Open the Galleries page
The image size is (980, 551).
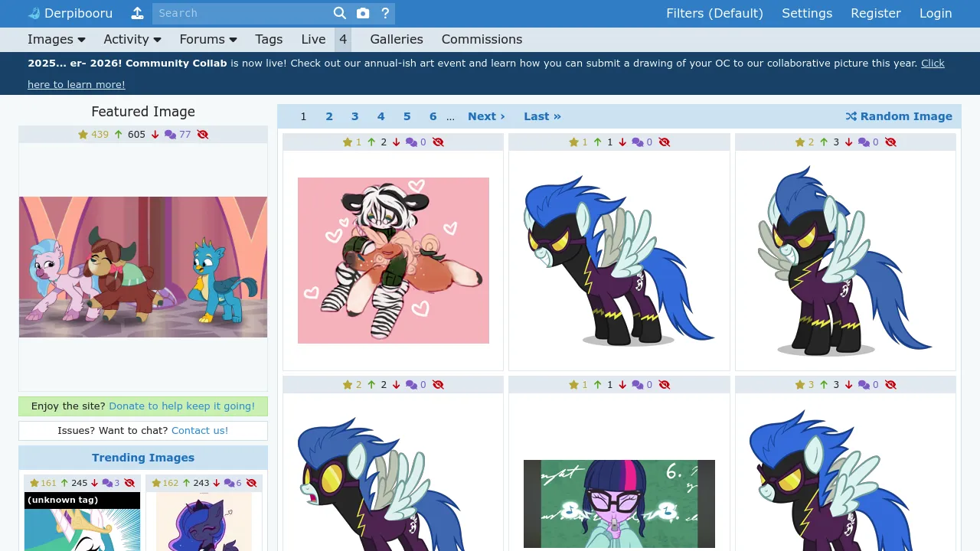(396, 40)
